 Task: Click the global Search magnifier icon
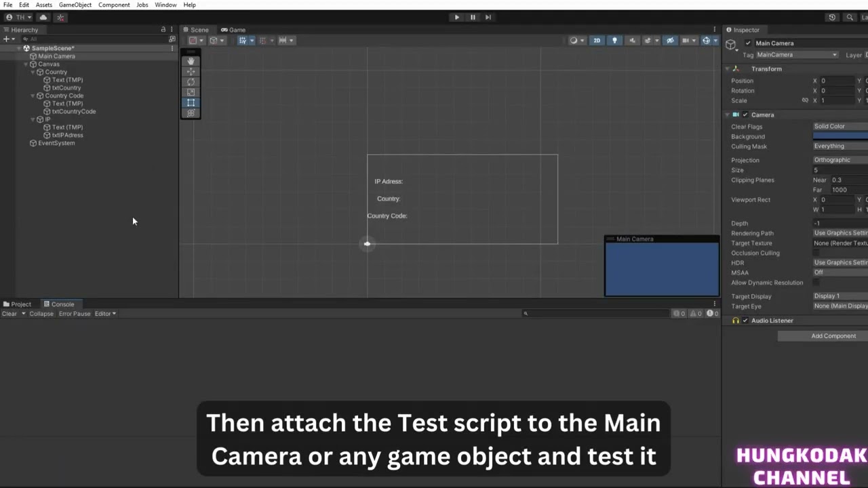pos(848,17)
